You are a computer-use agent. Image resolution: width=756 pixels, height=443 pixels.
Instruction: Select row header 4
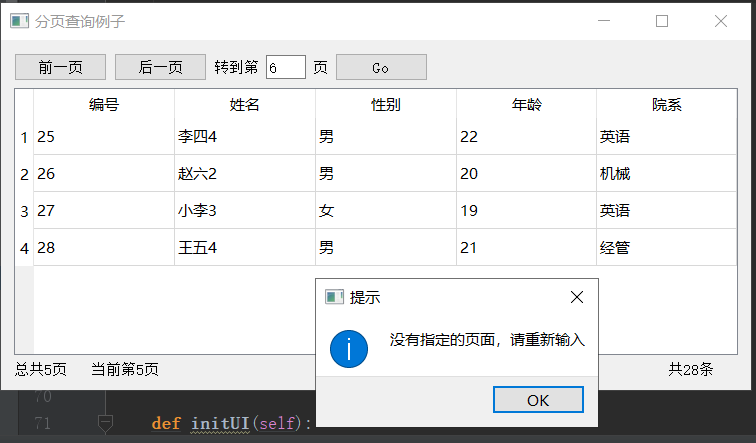tap(25, 248)
